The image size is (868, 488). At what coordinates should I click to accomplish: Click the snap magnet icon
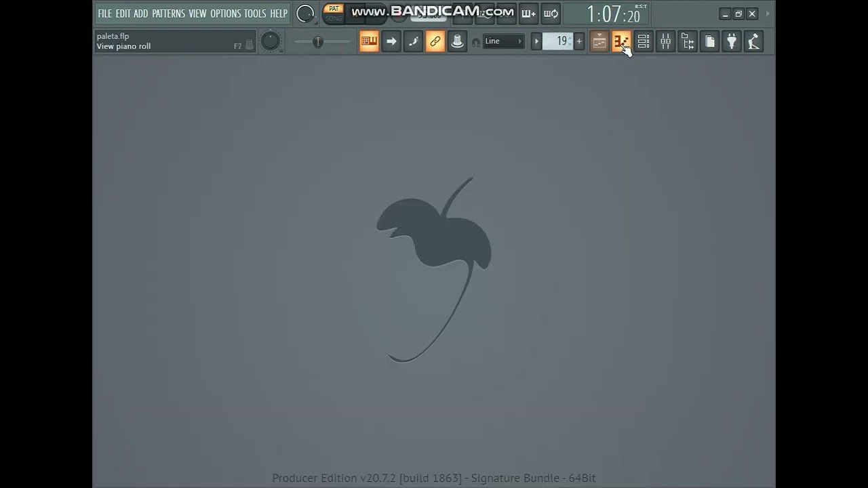pyautogui.click(x=476, y=42)
